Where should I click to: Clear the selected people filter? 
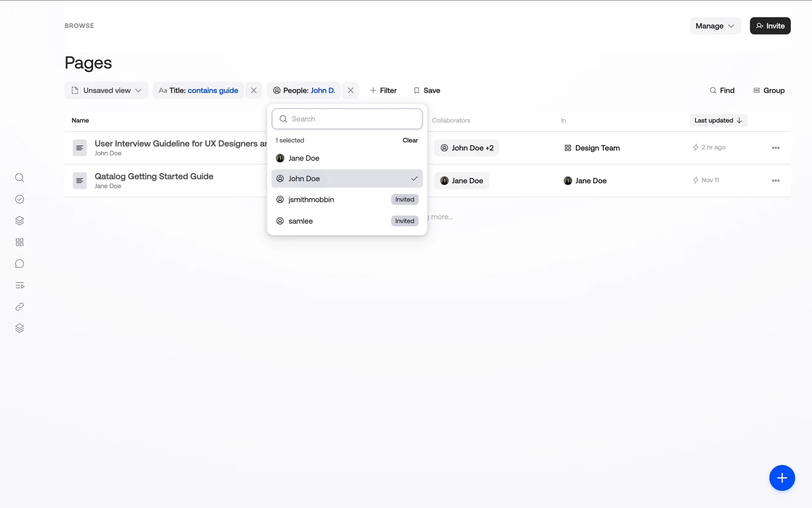click(410, 140)
